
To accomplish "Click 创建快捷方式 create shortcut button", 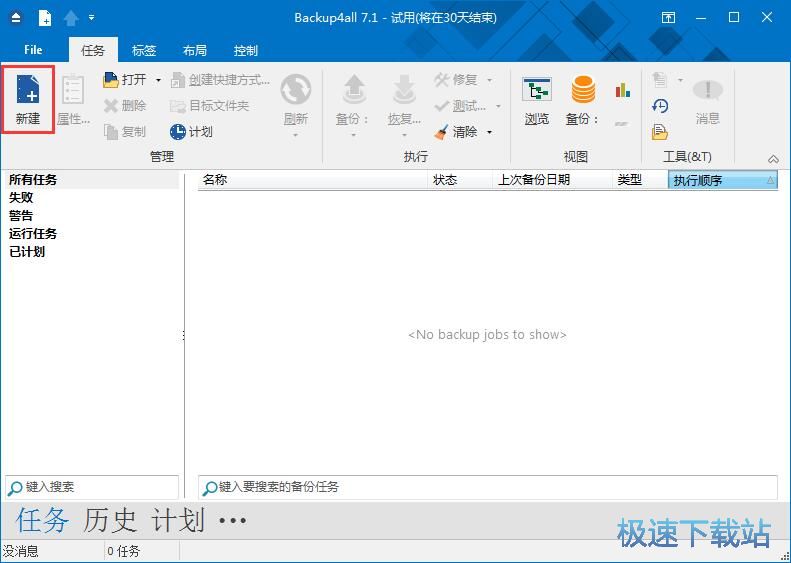I will pyautogui.click(x=220, y=80).
